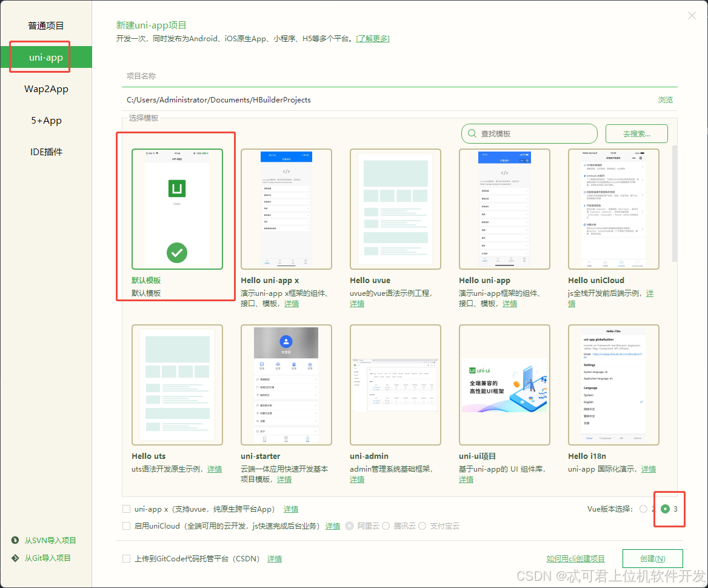
Task: Open 详情 link for Hello i18n
Action: click(x=649, y=469)
